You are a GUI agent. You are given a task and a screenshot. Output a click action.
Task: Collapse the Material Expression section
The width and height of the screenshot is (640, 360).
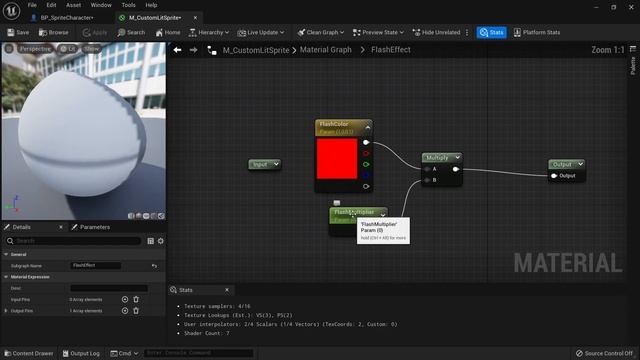tap(6, 277)
